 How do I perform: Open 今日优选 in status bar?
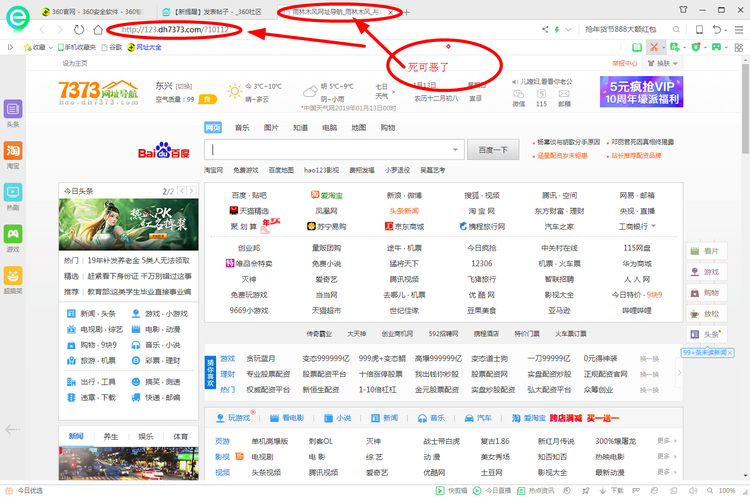pos(24,490)
